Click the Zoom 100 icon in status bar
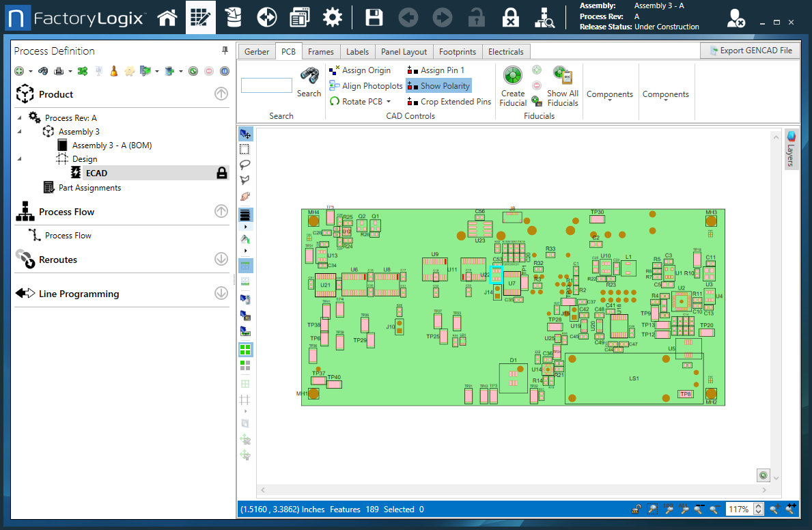Screen dimensions: 812x530 (669, 509)
